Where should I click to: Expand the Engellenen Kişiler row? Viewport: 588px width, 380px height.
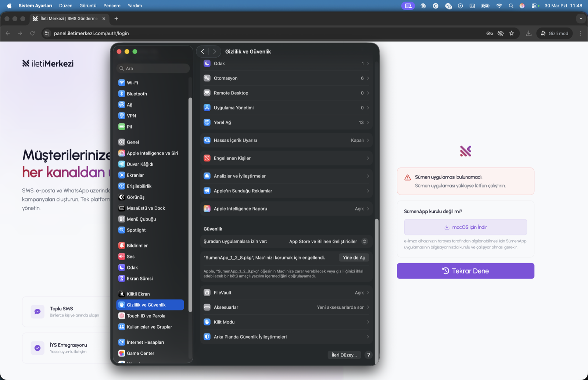click(x=286, y=158)
